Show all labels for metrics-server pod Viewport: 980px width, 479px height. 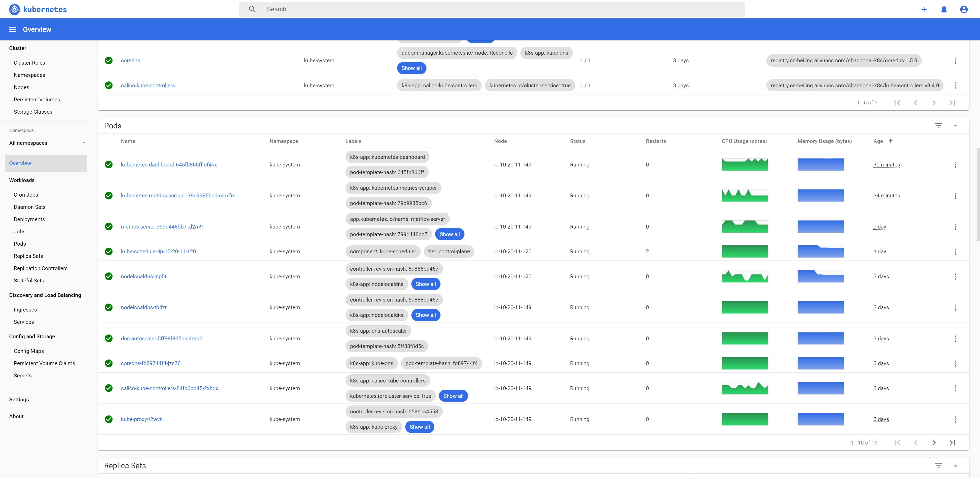pos(450,234)
